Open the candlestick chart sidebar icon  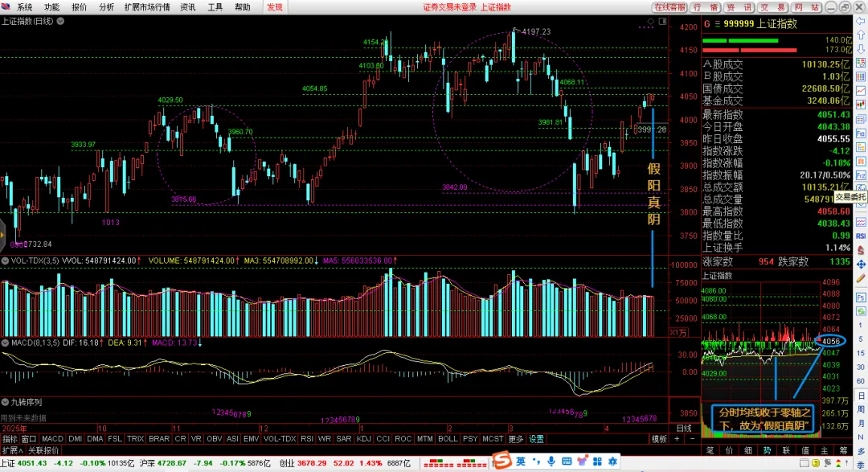click(861, 105)
